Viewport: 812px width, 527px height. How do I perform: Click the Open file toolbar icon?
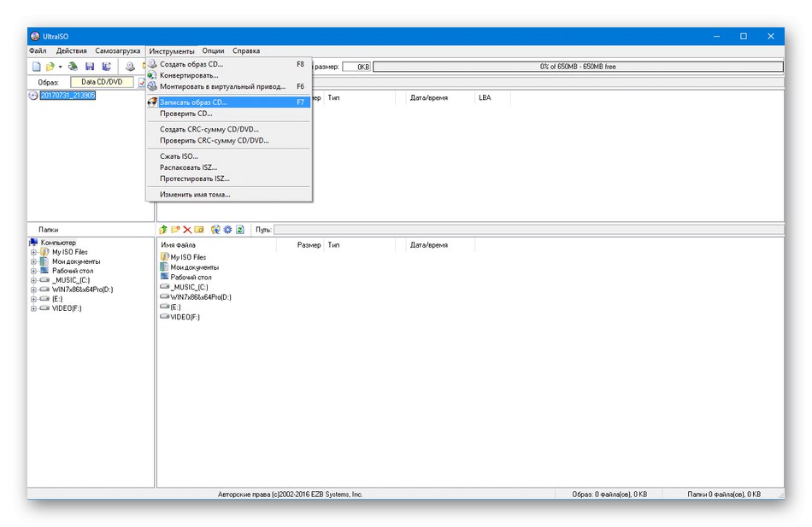[50, 67]
